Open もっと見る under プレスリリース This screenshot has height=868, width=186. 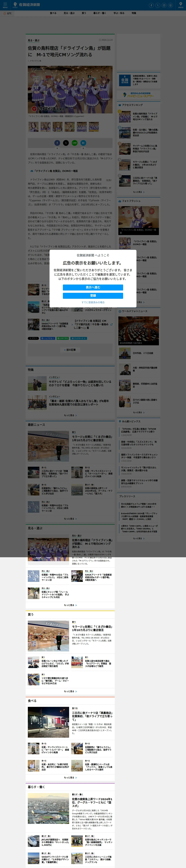coord(138,538)
